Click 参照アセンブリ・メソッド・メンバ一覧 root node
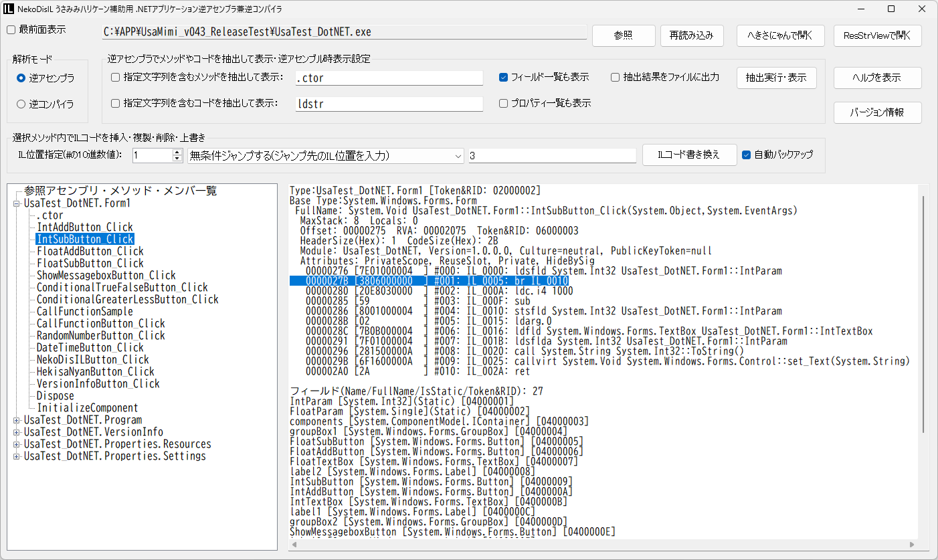The height and width of the screenshot is (560, 938). click(x=120, y=191)
